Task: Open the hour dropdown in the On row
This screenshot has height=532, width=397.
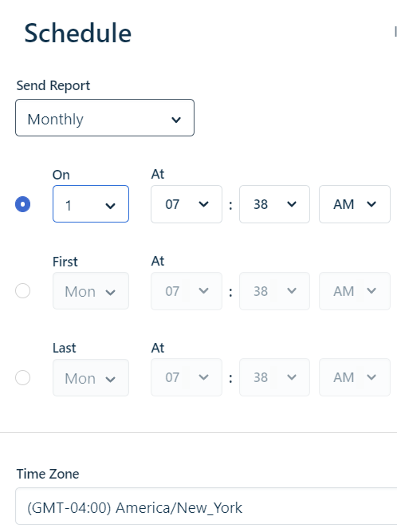Action: pos(187,204)
